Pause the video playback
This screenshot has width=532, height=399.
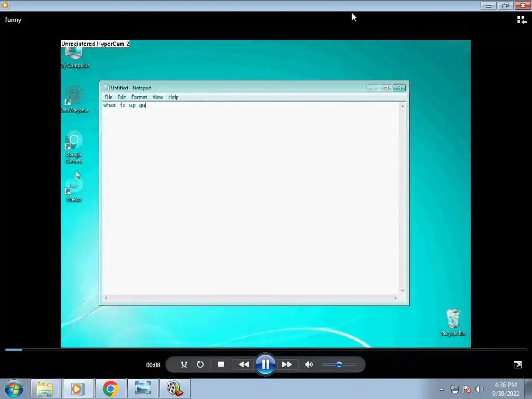[x=265, y=364]
